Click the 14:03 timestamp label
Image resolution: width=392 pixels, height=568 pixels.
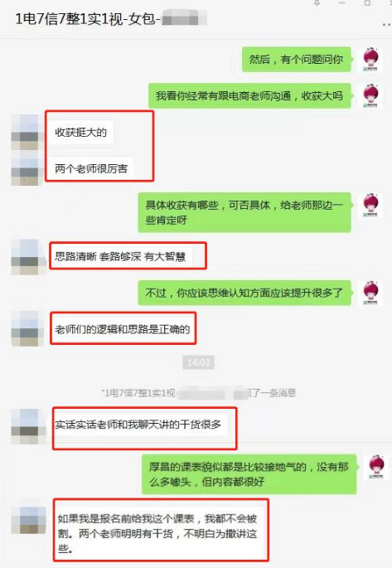point(198,362)
